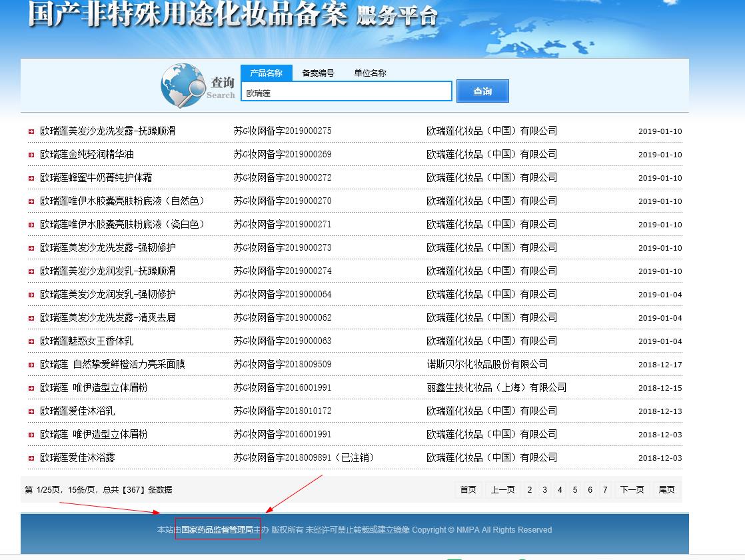This screenshot has width=745, height=560.
Task: Click filing number 苏G妆网备字2018009891（已注销）
Action: click(x=304, y=457)
